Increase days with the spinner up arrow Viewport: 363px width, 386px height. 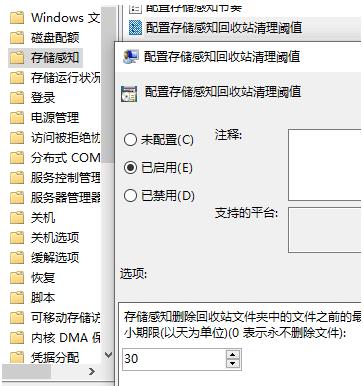point(233,355)
